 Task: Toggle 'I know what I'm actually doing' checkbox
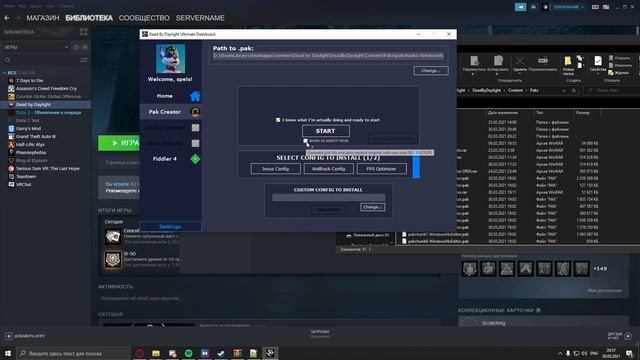278,120
